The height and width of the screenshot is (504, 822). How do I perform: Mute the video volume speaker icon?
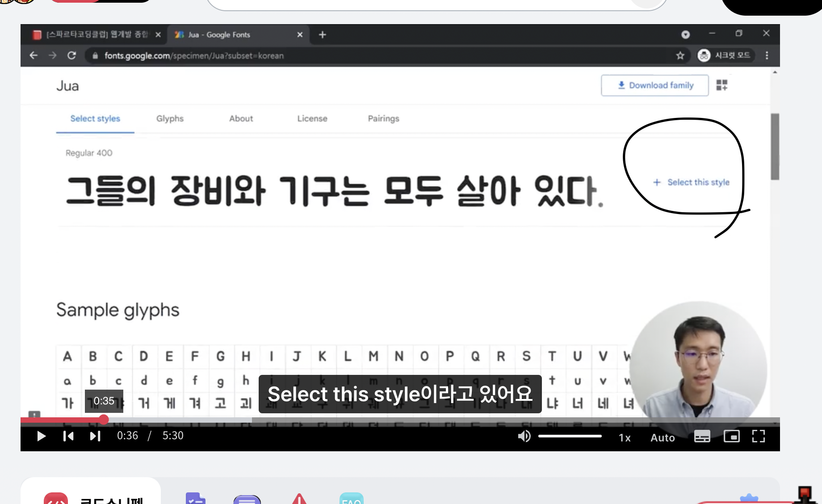click(x=524, y=436)
